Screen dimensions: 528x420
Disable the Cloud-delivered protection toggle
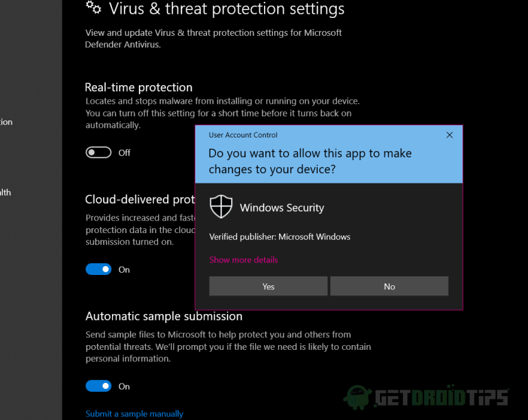[x=98, y=269]
